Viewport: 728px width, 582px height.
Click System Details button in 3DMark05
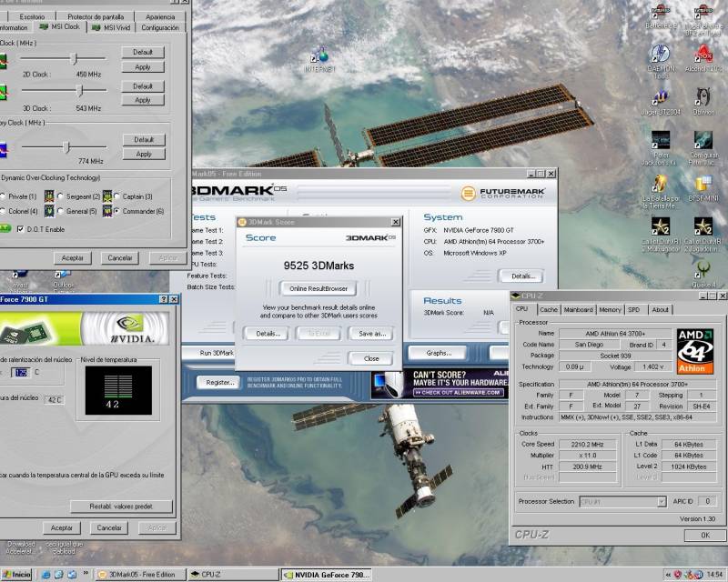pos(522,276)
